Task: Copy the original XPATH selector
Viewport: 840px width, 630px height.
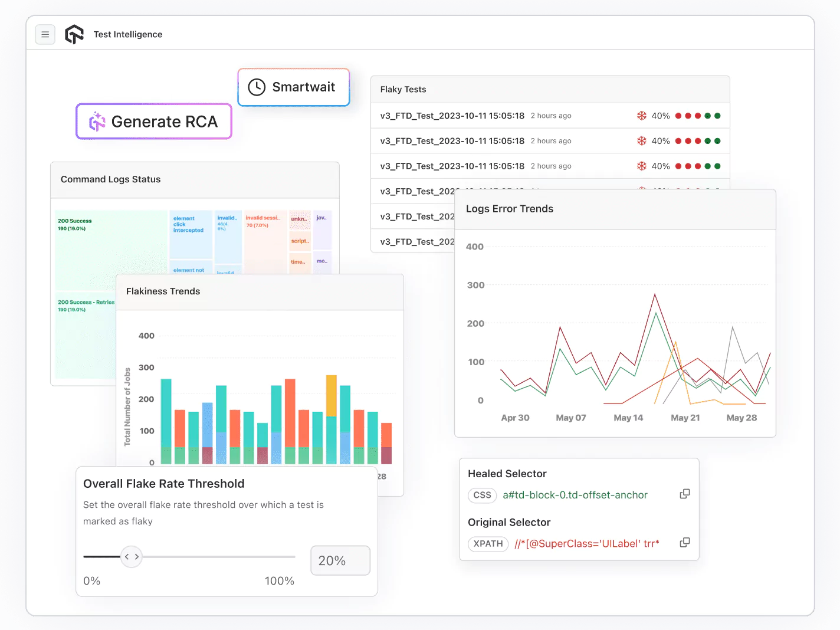Action: [x=684, y=543]
